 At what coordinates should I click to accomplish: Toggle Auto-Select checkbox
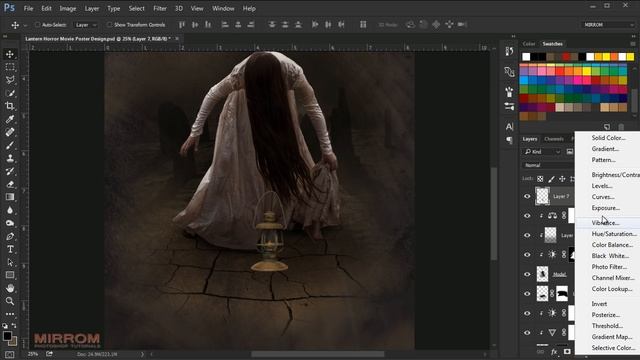(x=38, y=25)
